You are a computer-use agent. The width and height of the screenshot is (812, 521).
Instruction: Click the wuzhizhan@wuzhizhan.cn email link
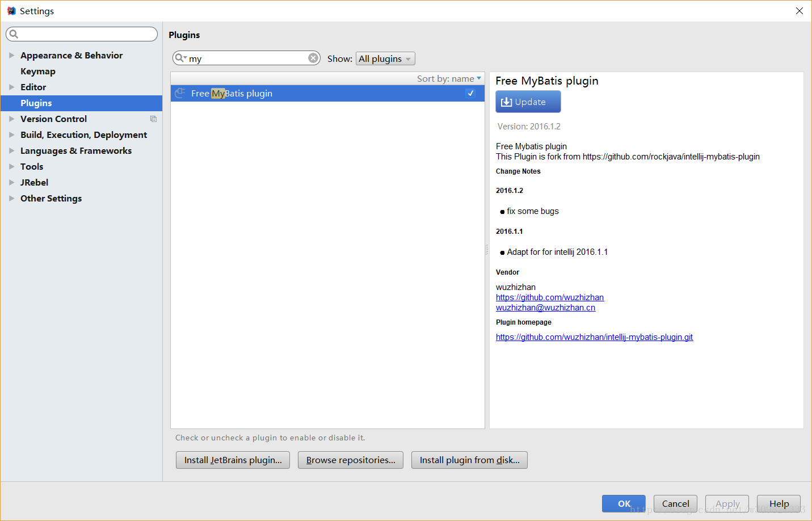coord(545,308)
